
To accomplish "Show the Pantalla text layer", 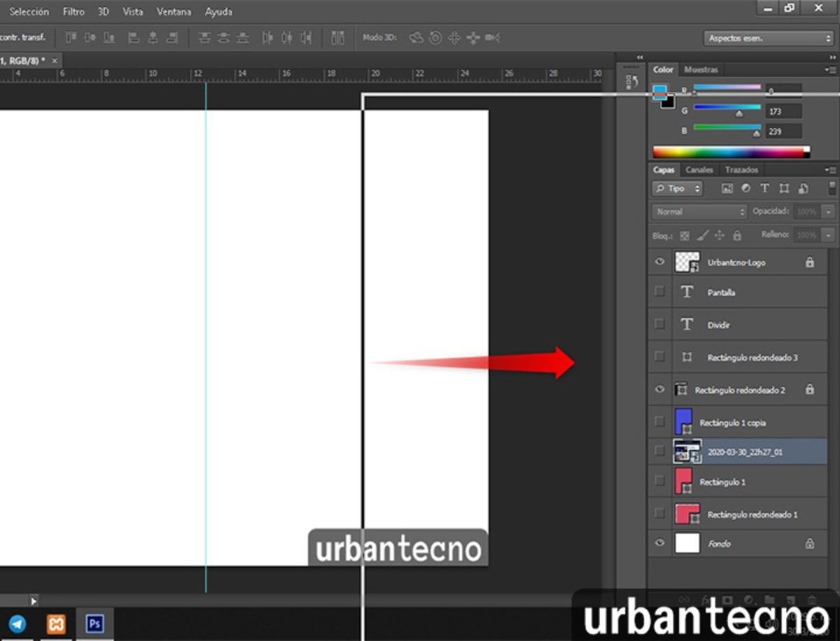I will coord(659,292).
